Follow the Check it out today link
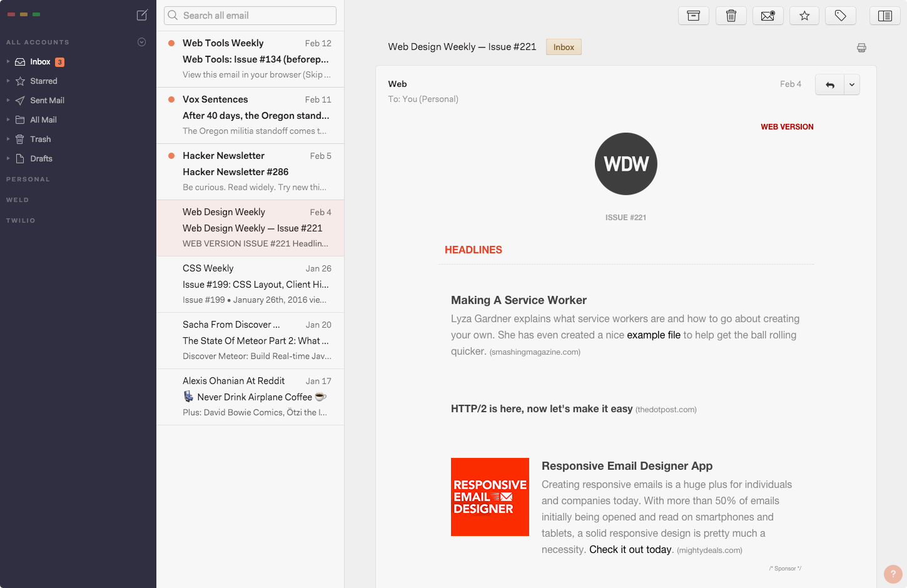The height and width of the screenshot is (588, 907). click(x=630, y=550)
